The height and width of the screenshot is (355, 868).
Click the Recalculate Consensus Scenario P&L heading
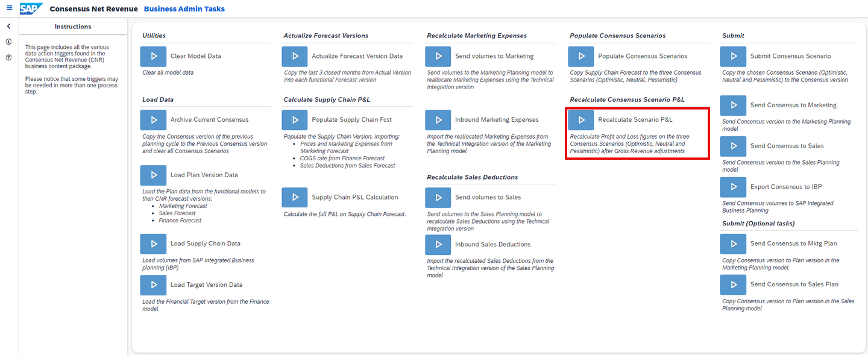pyautogui.click(x=627, y=99)
